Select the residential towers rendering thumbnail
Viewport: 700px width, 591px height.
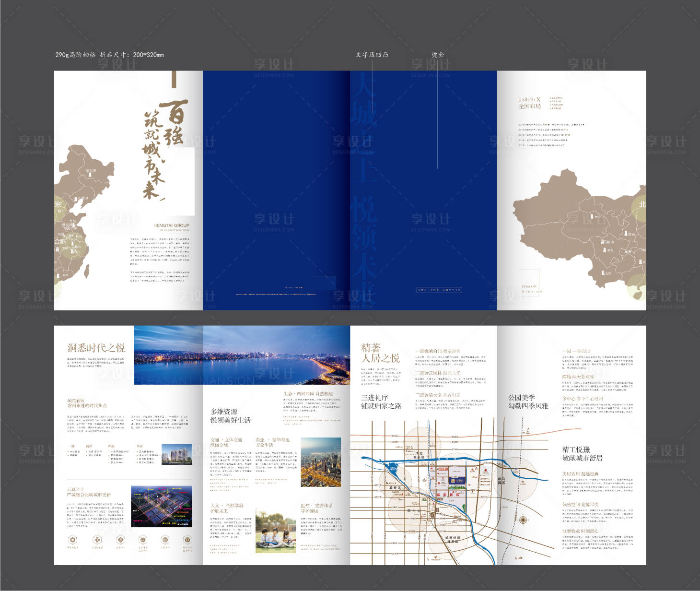(176, 454)
